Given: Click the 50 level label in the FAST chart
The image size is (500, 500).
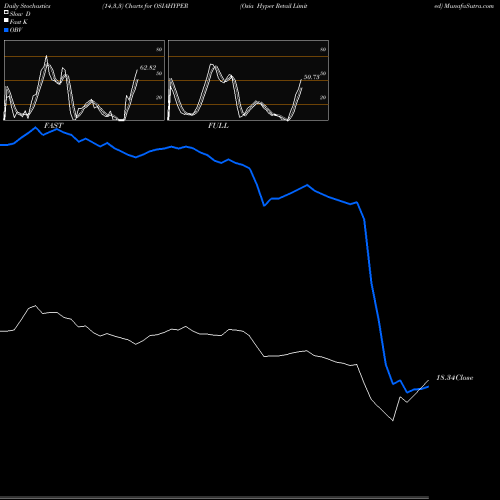Looking at the screenshot, I should pos(159,73).
